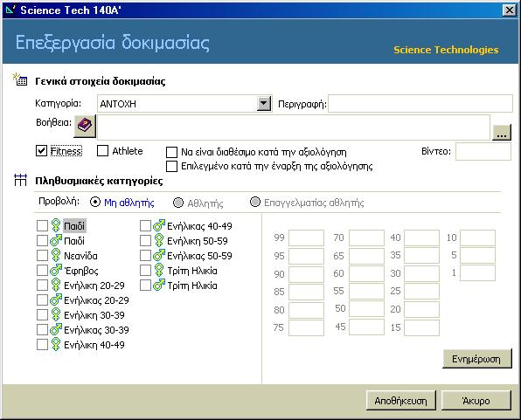The image size is (521, 420).
Task: Tick the checkbox for Έφηβος
Action: coord(42,271)
